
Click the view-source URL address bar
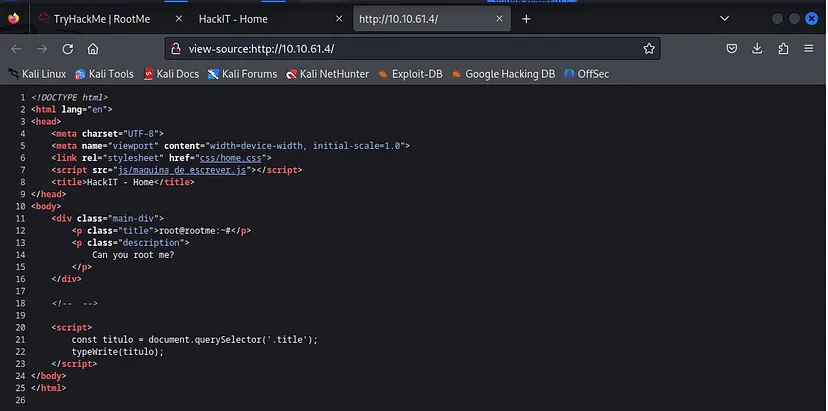click(x=400, y=48)
